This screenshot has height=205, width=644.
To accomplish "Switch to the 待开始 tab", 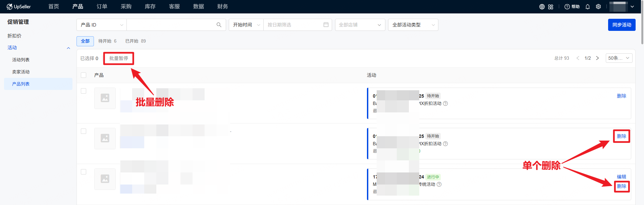I will (x=107, y=41).
